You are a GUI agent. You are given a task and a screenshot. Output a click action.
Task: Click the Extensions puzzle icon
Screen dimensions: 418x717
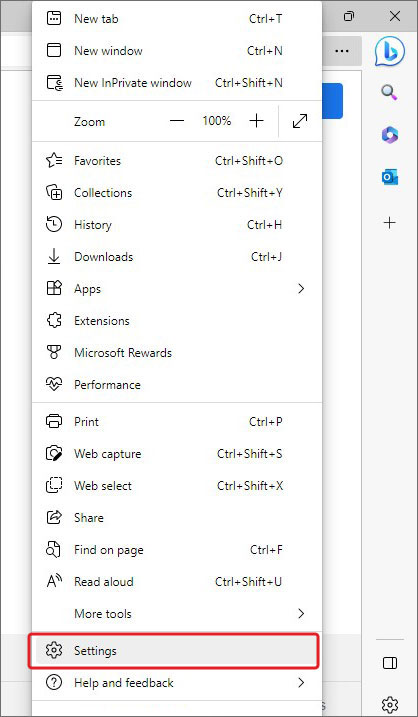[54, 321]
